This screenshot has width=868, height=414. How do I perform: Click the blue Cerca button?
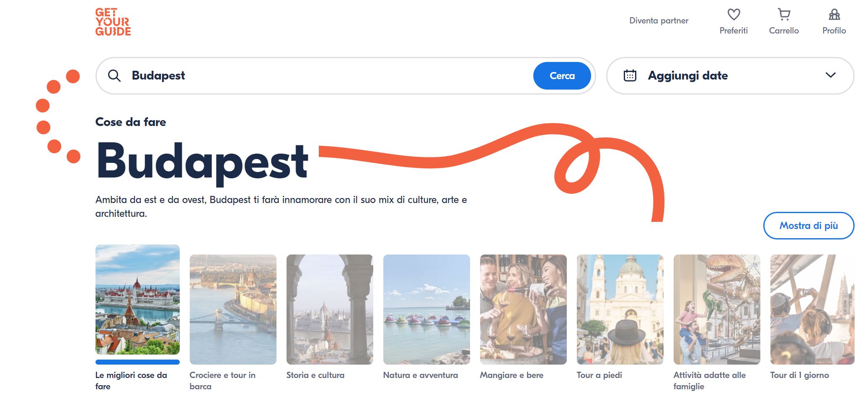coord(562,76)
